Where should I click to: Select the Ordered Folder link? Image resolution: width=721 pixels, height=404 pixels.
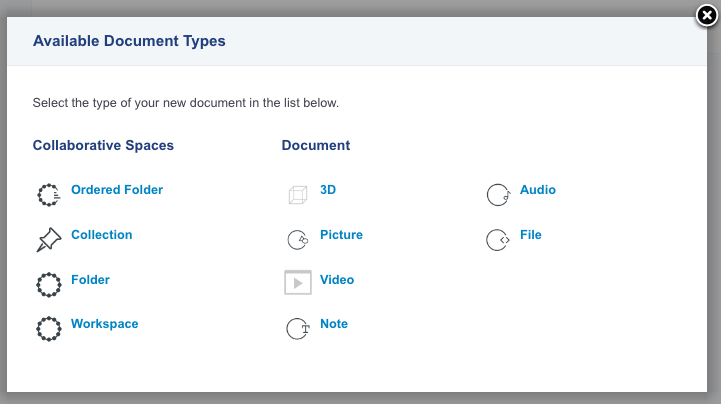tap(117, 190)
